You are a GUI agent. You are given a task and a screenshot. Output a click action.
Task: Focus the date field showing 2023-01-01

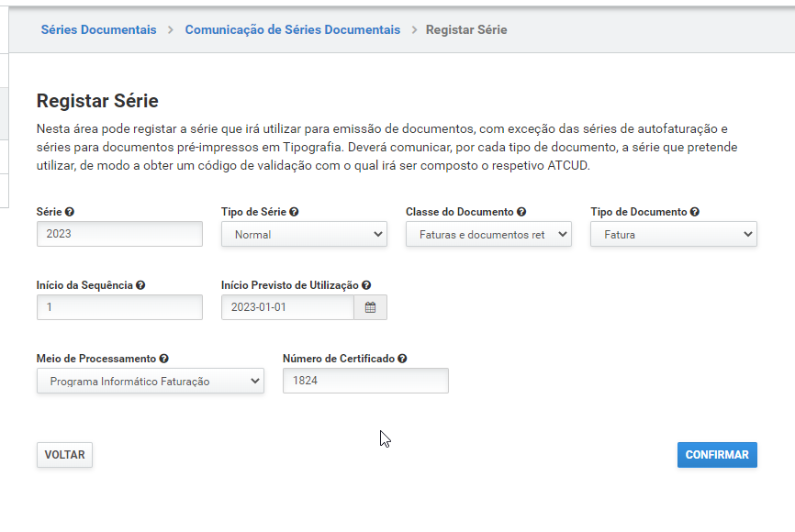[287, 307]
